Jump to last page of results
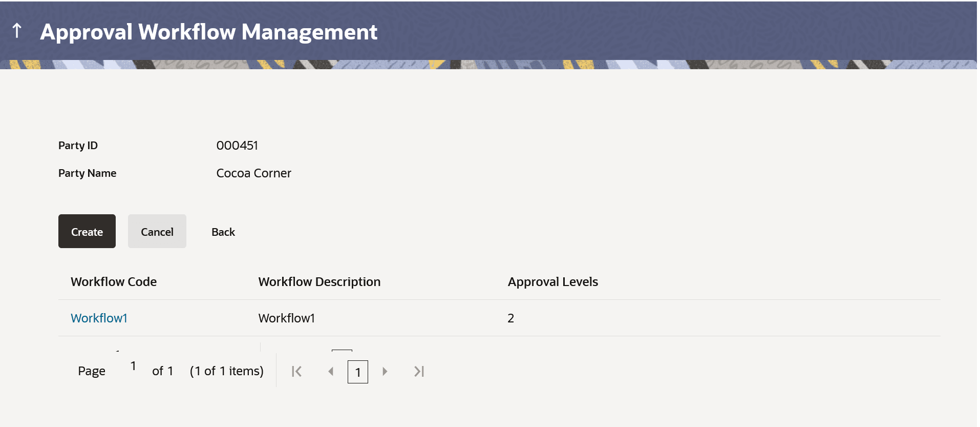Image resolution: width=980 pixels, height=427 pixels. (x=419, y=371)
